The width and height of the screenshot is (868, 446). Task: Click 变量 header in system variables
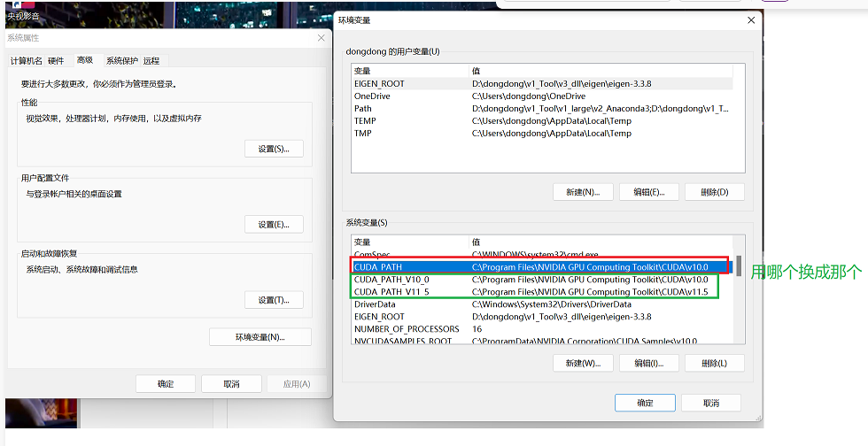pos(410,242)
